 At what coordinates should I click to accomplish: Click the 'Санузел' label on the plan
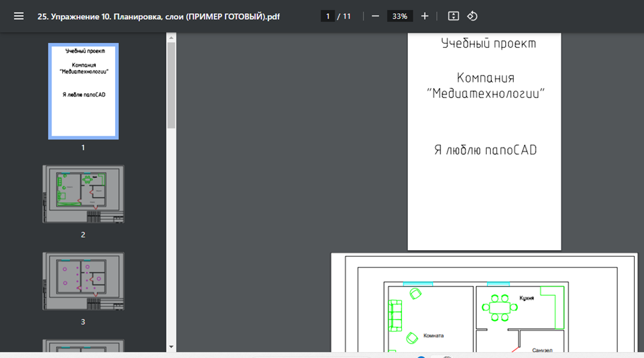point(542,350)
